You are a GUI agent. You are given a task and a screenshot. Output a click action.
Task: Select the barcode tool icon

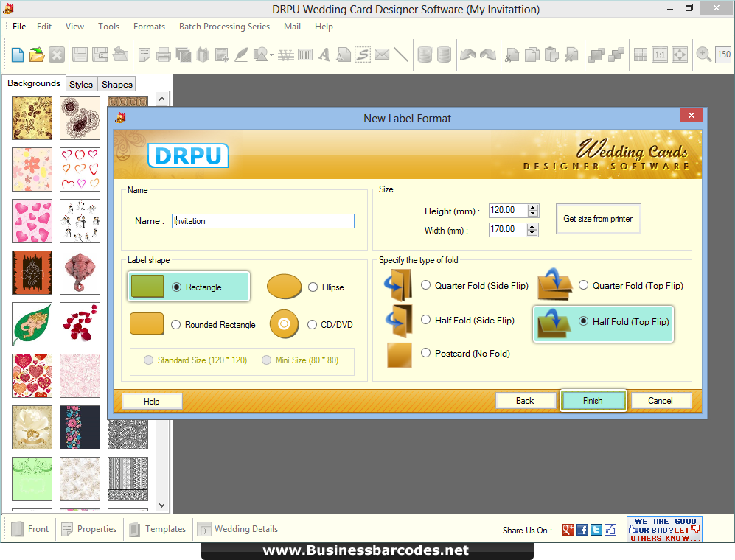click(305, 55)
